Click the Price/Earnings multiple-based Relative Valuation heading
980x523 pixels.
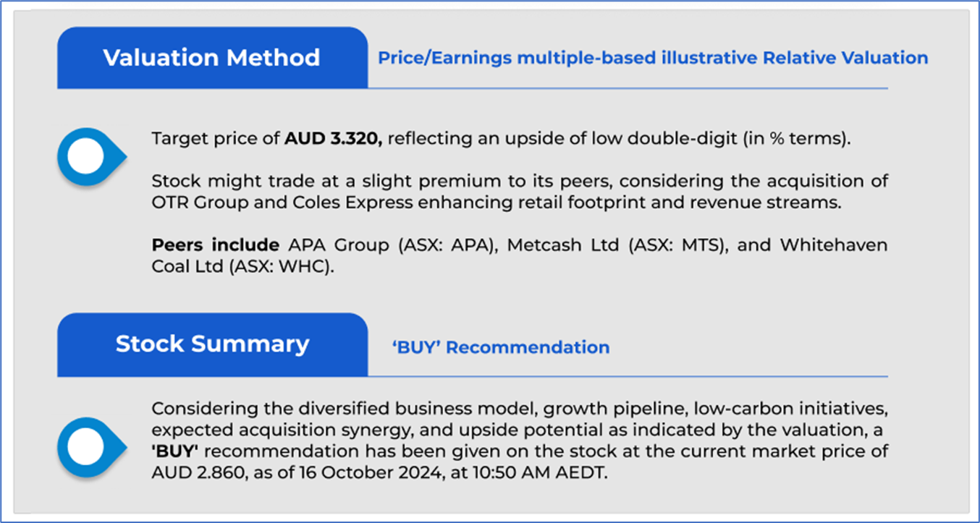(x=653, y=58)
